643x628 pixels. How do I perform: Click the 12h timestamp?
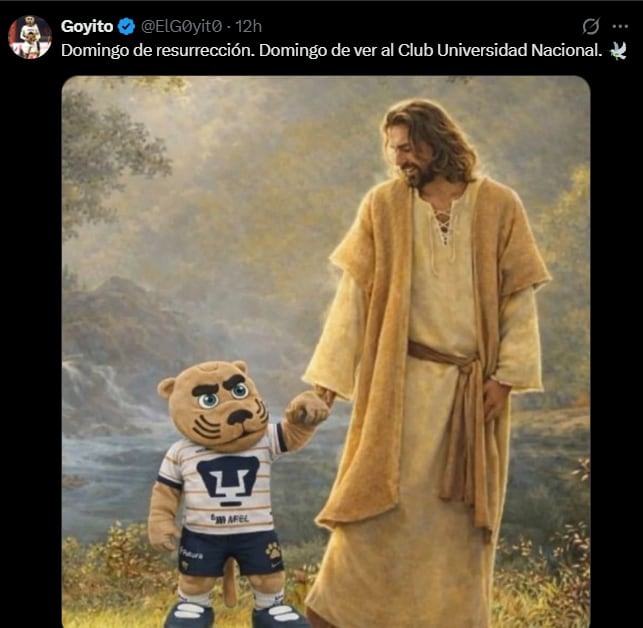(x=249, y=26)
